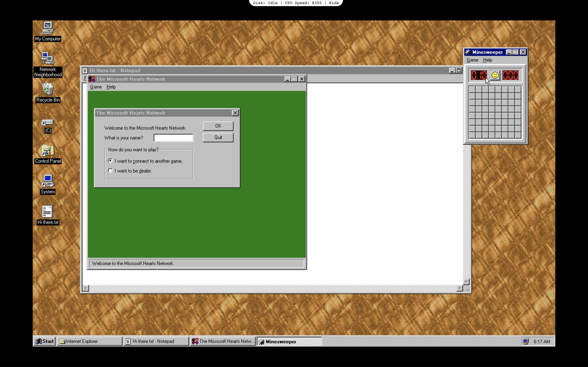Click the name input field in Hearts
This screenshot has width=588, height=367.
[x=173, y=137]
